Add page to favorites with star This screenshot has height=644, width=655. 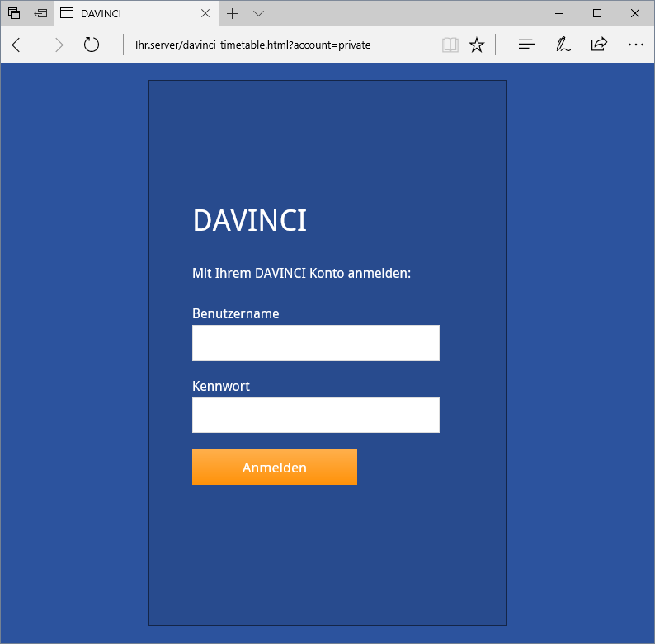tap(477, 45)
